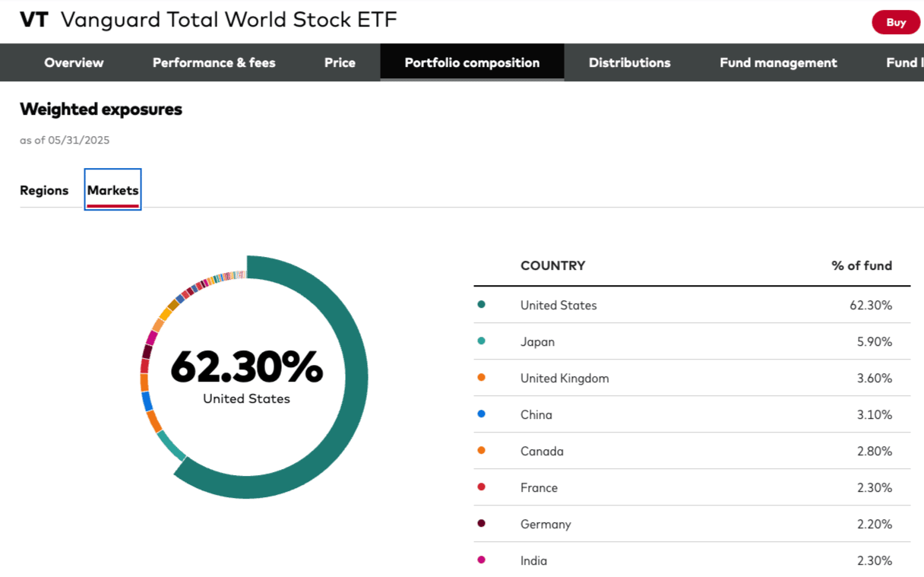Click France in the country table
The height and width of the screenshot is (577, 924).
click(x=539, y=487)
